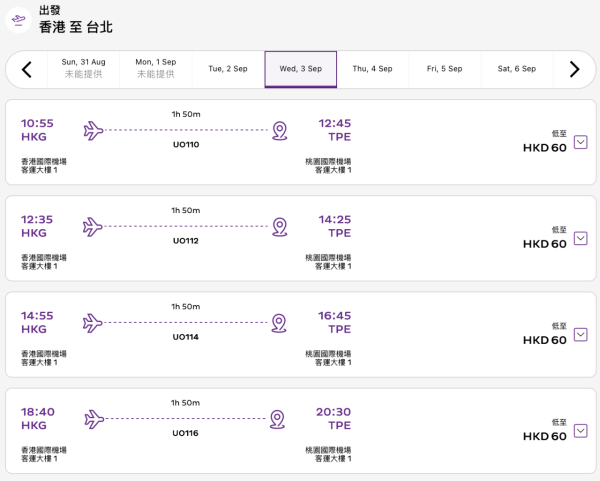The width and height of the screenshot is (600, 481).
Task: Click the destination pin icon for UO110
Action: click(280, 131)
